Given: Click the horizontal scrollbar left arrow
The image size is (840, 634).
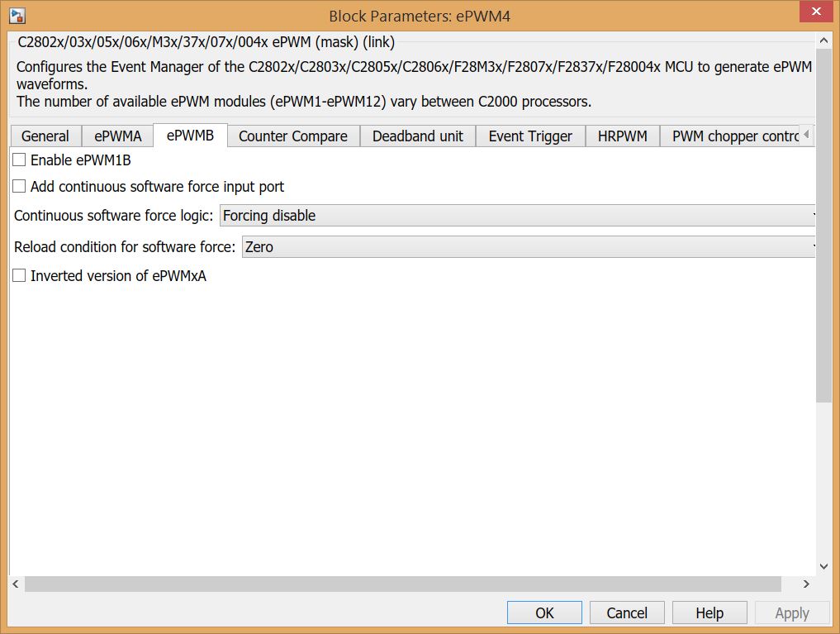Looking at the screenshot, I should tap(15, 584).
